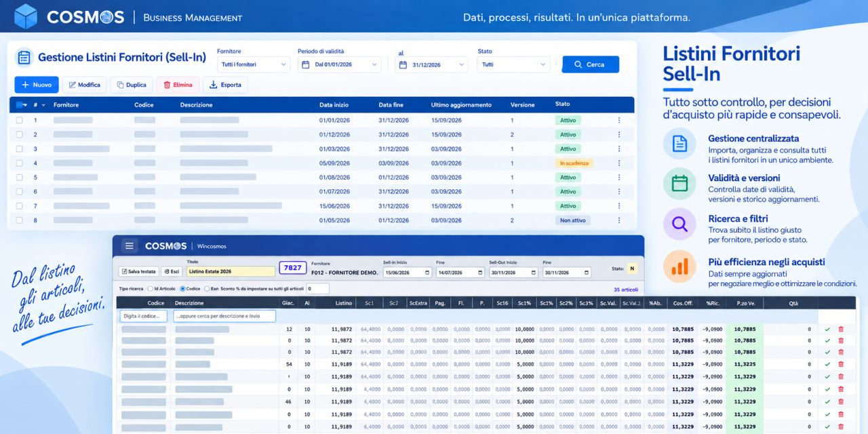Screen dimensions: 868x434
Task: Delete the article row with Giac. 46
Action: pyautogui.click(x=841, y=401)
